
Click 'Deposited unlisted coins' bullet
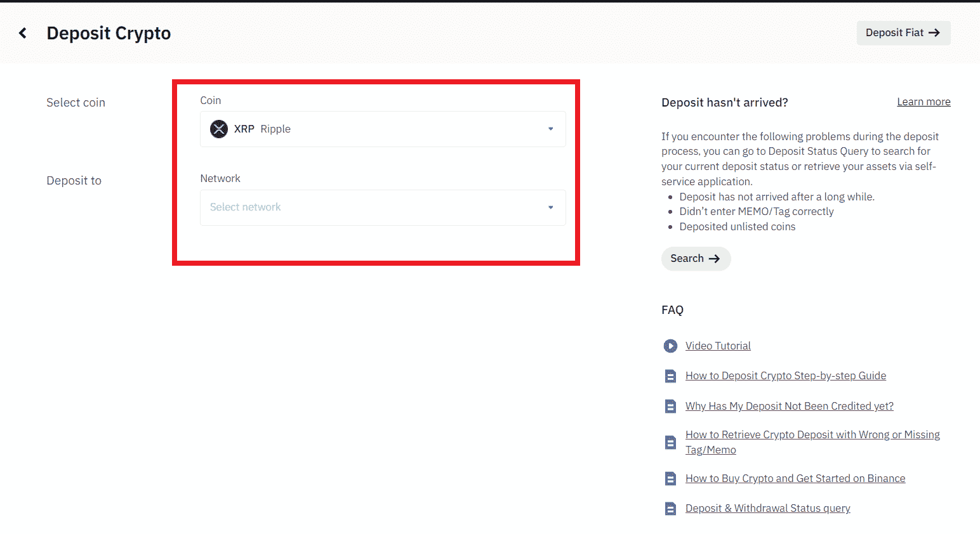tap(737, 226)
